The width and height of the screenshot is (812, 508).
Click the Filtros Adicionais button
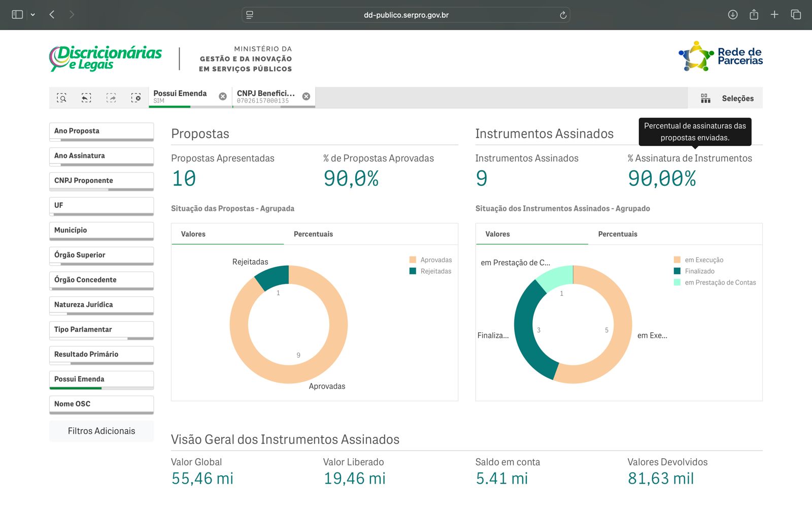point(101,431)
